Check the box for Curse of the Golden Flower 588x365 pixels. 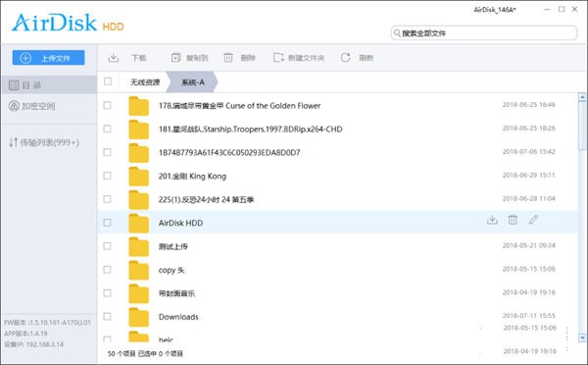[x=107, y=106]
